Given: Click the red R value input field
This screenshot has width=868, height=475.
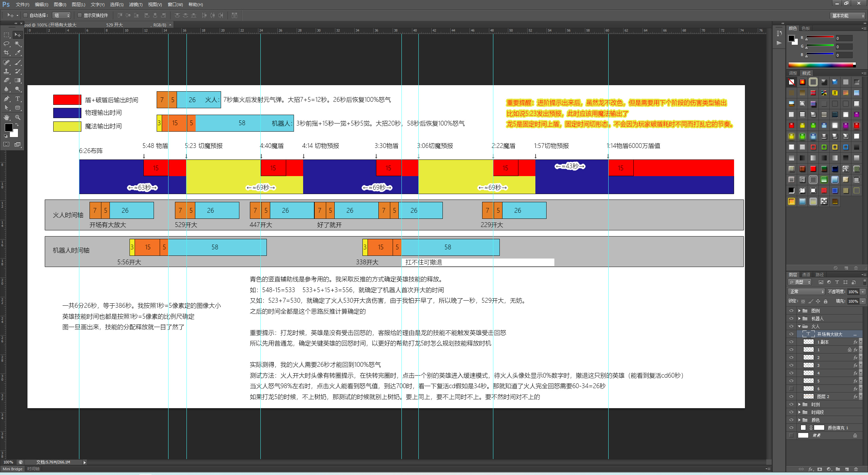Looking at the screenshot, I should pyautogui.click(x=844, y=38).
